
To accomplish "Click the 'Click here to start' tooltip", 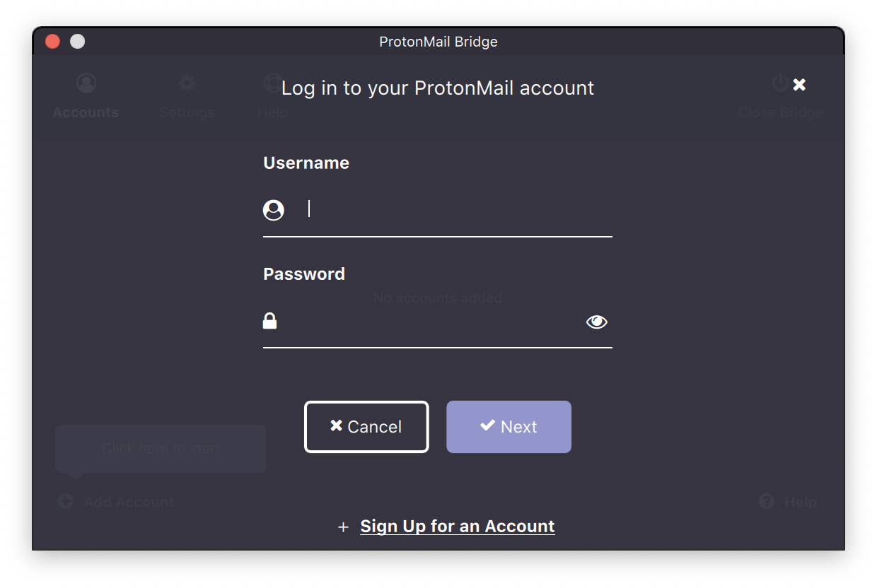I will [161, 449].
